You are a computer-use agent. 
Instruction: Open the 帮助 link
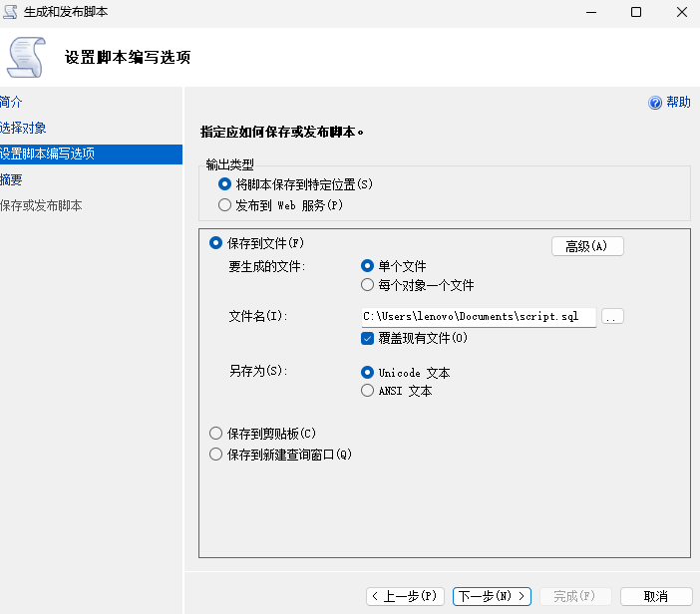click(x=679, y=103)
